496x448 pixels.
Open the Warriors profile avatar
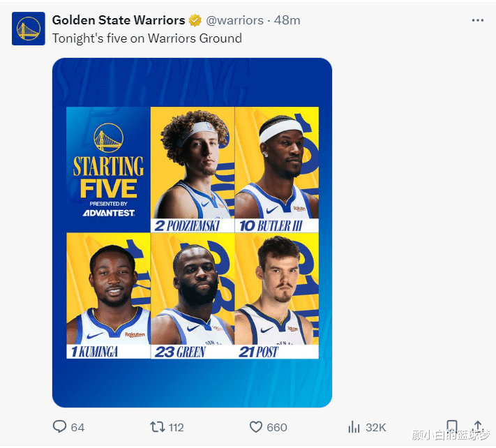28,29
